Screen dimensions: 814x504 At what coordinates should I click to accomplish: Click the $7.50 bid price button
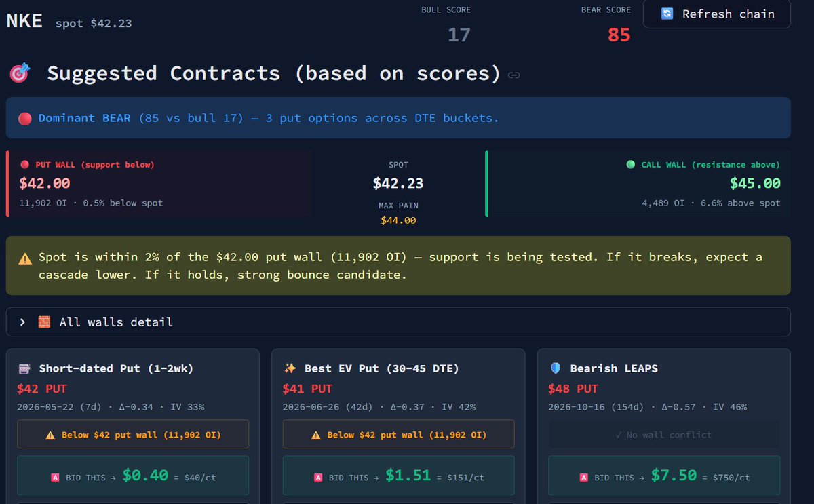point(664,476)
